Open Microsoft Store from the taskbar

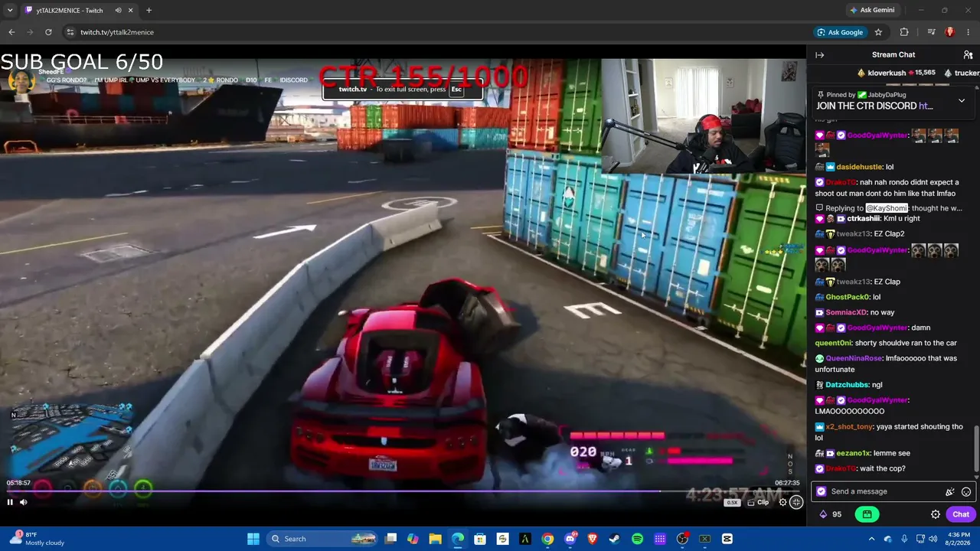coord(480,539)
